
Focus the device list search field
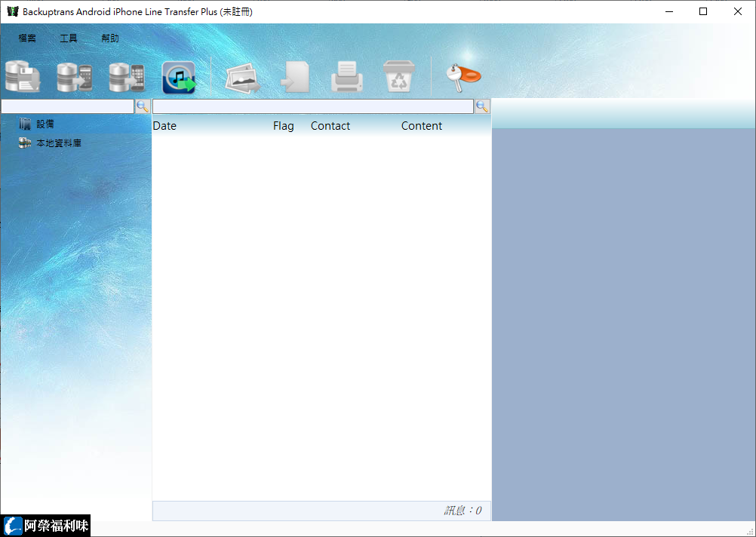pyautogui.click(x=67, y=106)
